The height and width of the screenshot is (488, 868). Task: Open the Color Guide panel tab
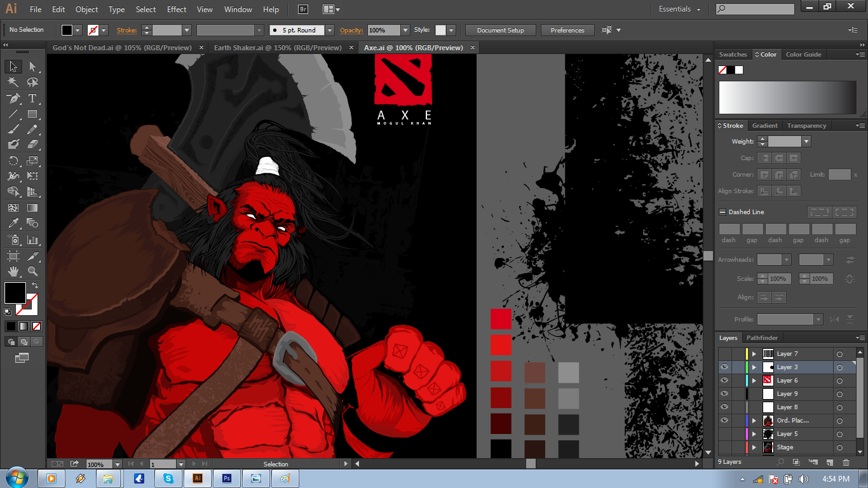804,55
